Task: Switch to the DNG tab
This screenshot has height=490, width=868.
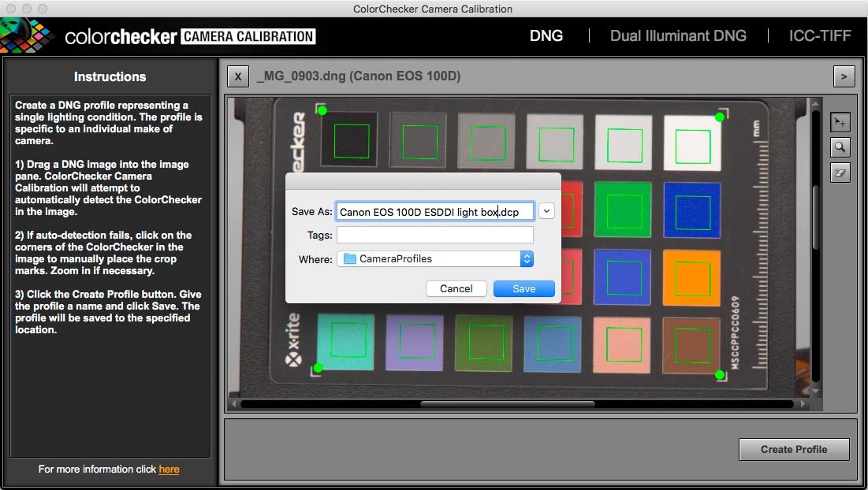Action: coord(546,36)
